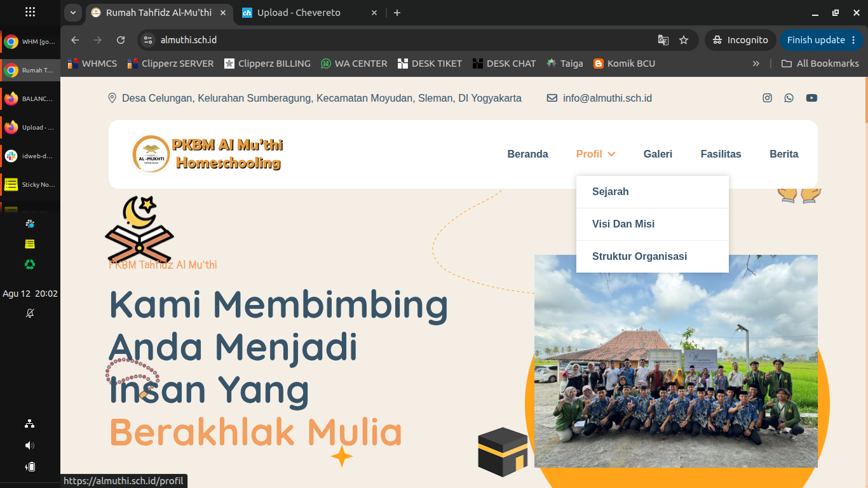Click the "Kami Membimbing" heading line
Screen dimensions: 868x488
(x=279, y=304)
